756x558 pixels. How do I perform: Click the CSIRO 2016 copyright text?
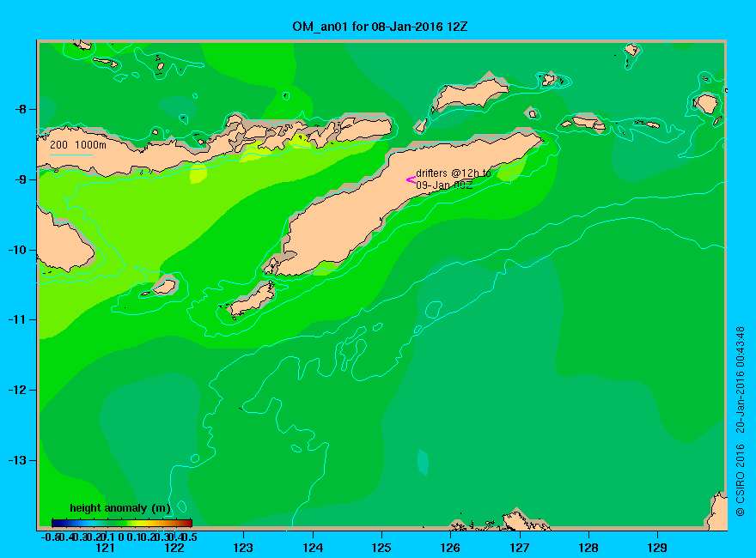click(x=740, y=481)
